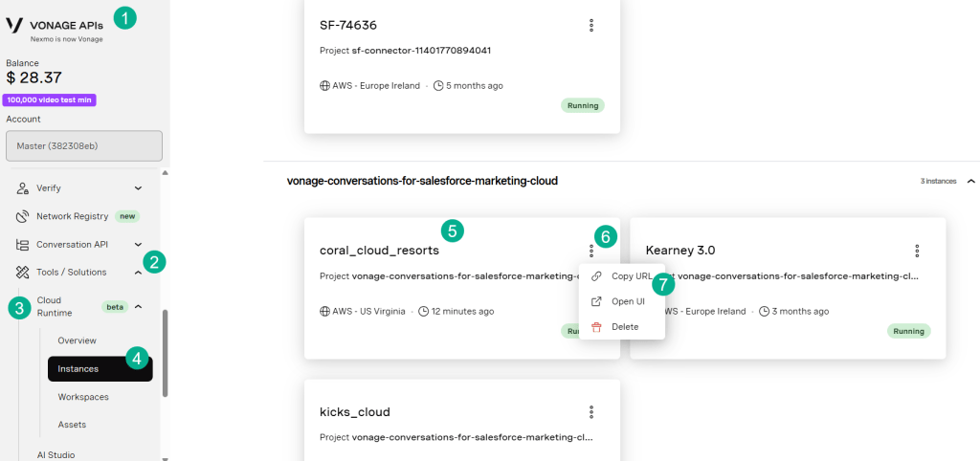Go to the Cloud Runtime Overview page
Screen dimensions: 980x461
pyautogui.click(x=100, y=340)
